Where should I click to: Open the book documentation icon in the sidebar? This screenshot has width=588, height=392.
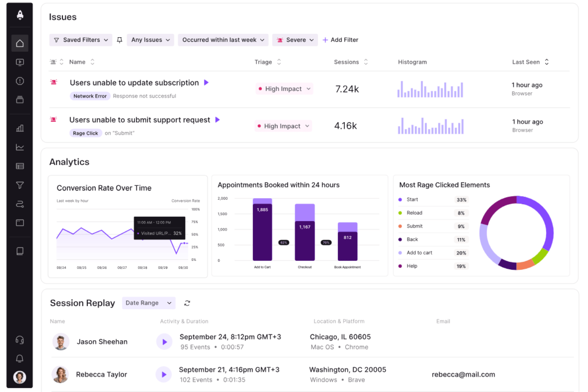pyautogui.click(x=20, y=251)
